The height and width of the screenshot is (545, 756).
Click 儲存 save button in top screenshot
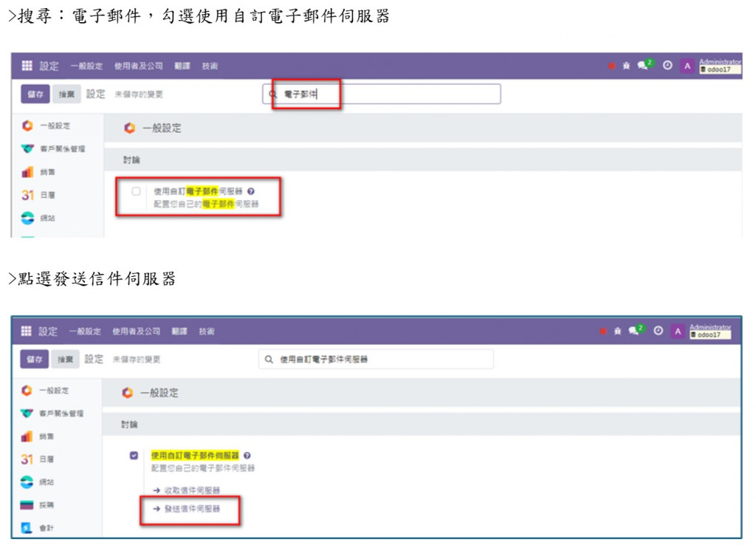click(35, 94)
